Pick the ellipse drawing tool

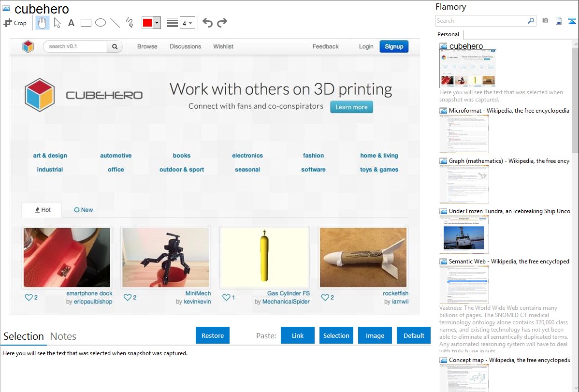coord(101,23)
